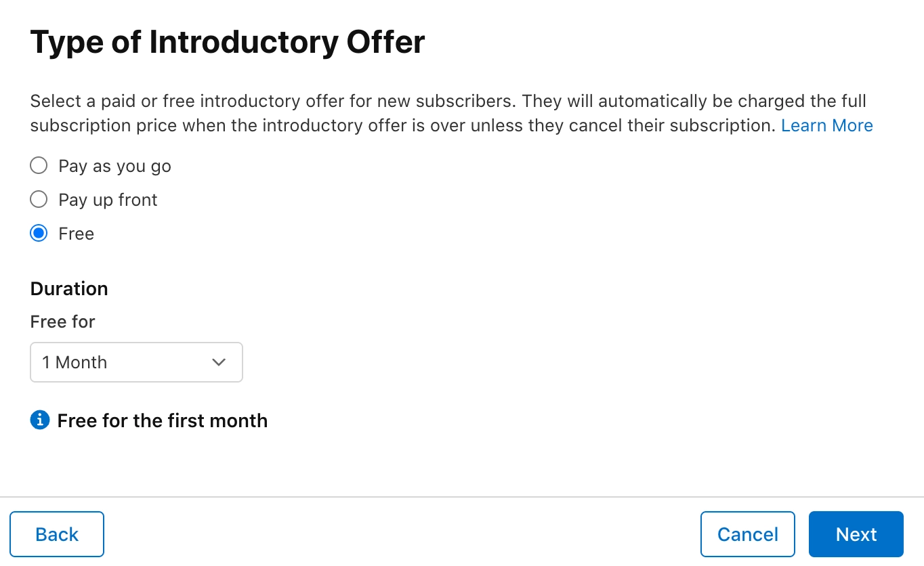Click the selected Free radio button
Viewport: 924px width, 566px height.
click(39, 234)
